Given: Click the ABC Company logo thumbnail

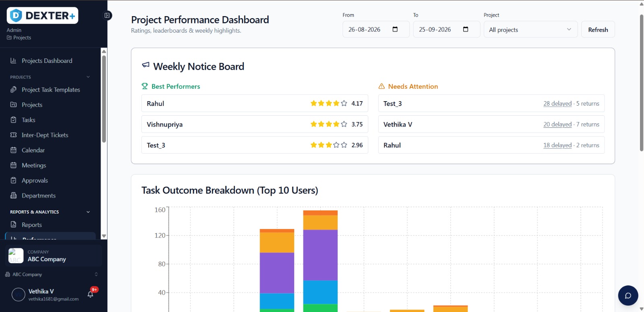Looking at the screenshot, I should click(x=16, y=256).
